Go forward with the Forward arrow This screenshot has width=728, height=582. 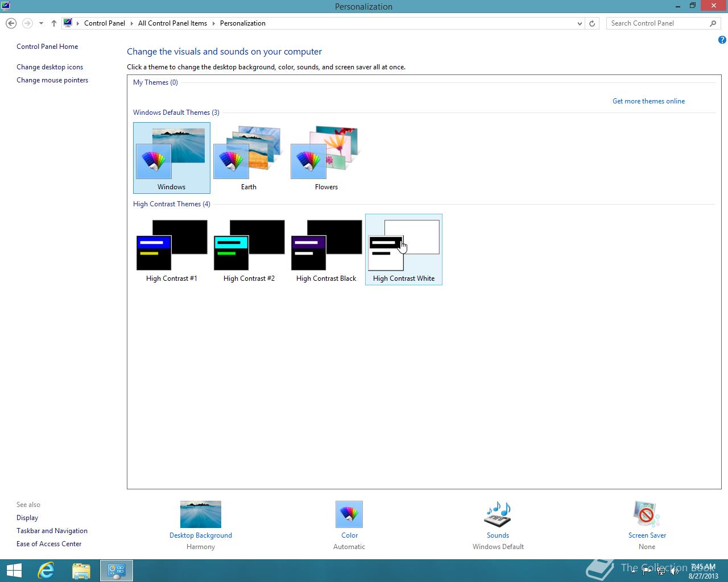[x=27, y=23]
